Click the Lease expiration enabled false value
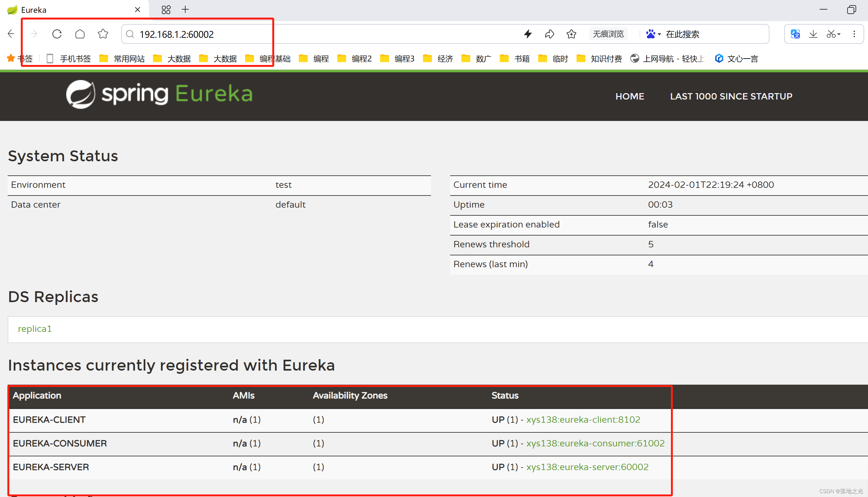The image size is (868, 497). pos(658,224)
